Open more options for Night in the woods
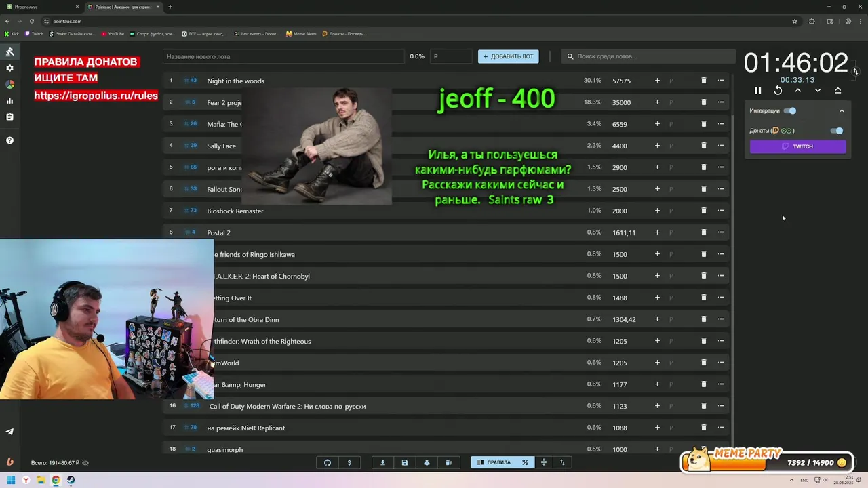This screenshot has height=488, width=868. click(x=721, y=81)
